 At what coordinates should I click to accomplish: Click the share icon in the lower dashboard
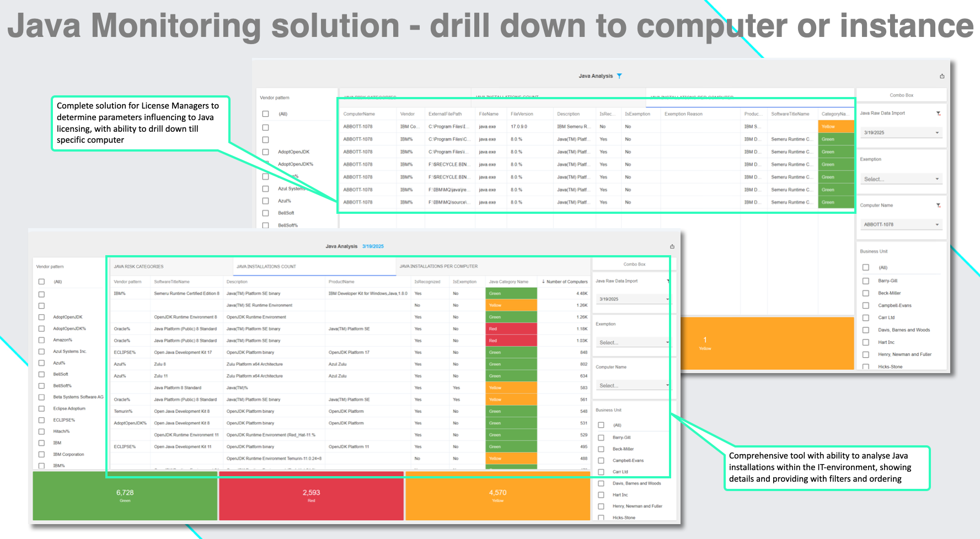coord(672,246)
